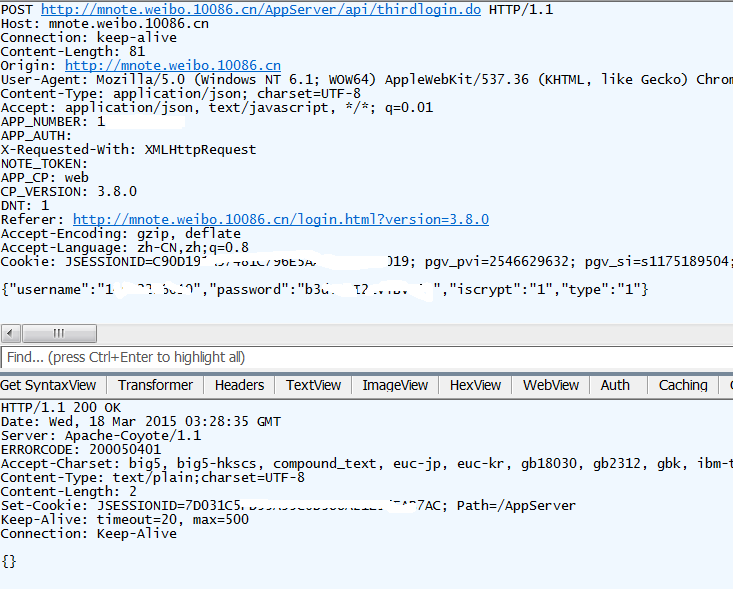Click the 'Connection: Keep-Alive' response header

[x=89, y=534]
